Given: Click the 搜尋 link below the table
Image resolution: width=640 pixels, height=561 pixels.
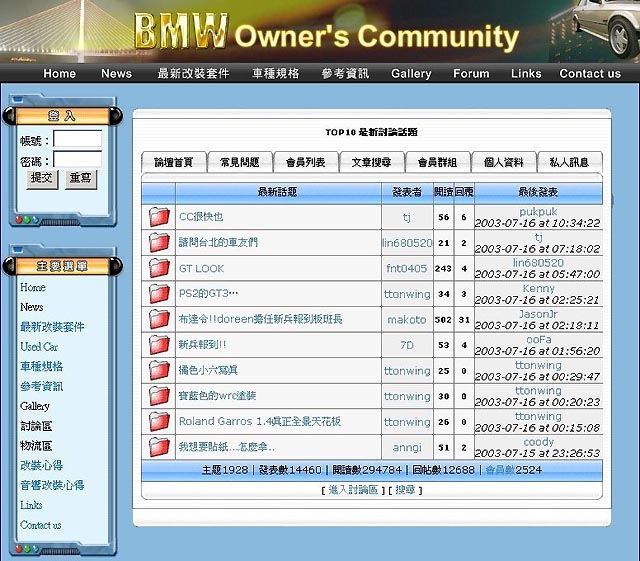Looking at the screenshot, I should click(x=405, y=490).
